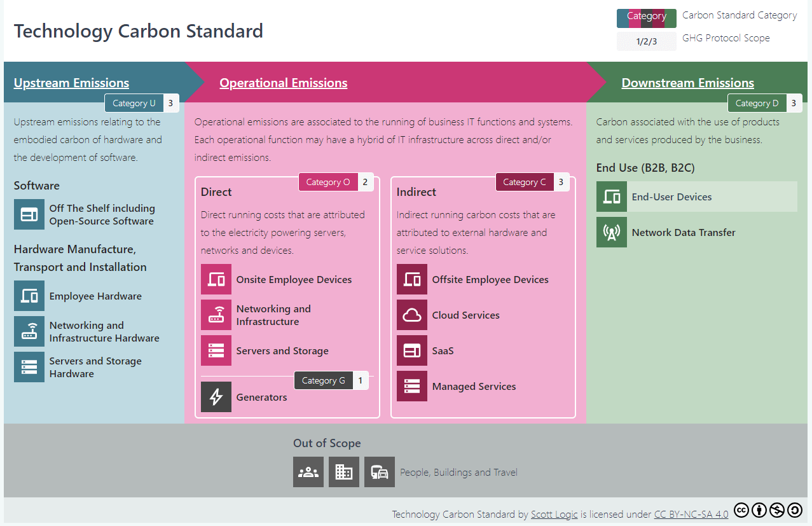The height and width of the screenshot is (526, 812).
Task: Open the CC BY-NC-SA 4.0 license link
Action: (691, 514)
